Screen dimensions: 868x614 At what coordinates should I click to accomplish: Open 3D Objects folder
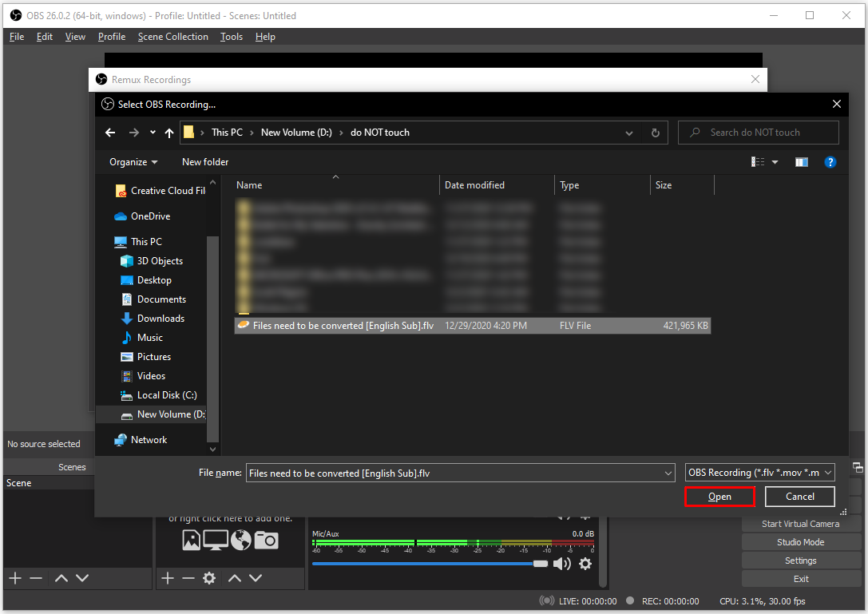(152, 261)
